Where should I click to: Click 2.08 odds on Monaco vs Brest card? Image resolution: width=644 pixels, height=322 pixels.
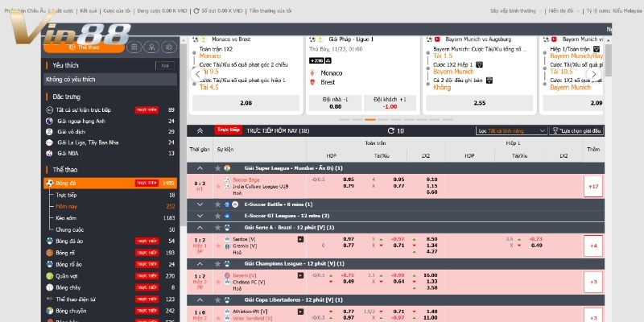(x=246, y=103)
